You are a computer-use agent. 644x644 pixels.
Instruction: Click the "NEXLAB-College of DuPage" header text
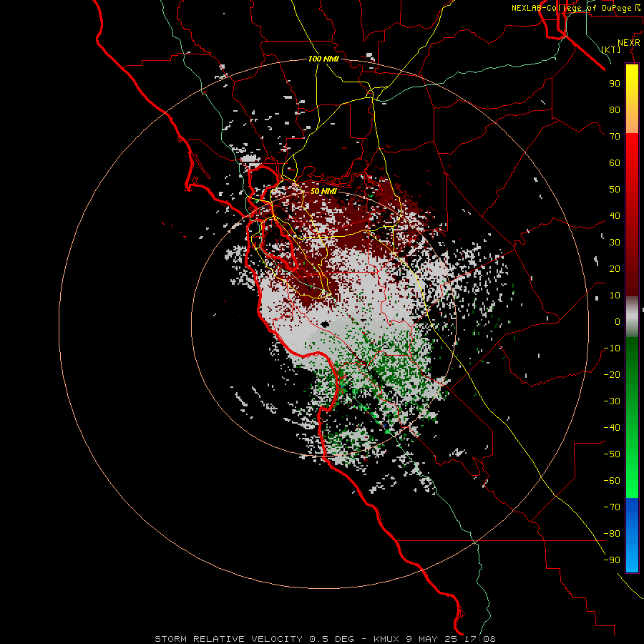point(571,8)
